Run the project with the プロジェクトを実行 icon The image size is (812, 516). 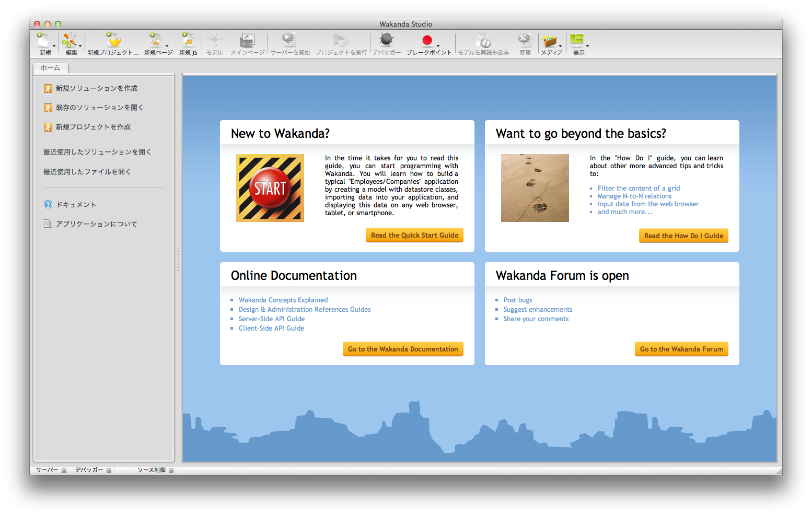click(341, 41)
